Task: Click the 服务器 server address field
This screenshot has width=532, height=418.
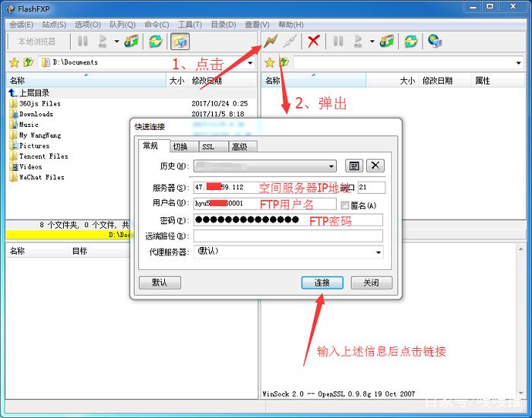Action: coord(266,187)
